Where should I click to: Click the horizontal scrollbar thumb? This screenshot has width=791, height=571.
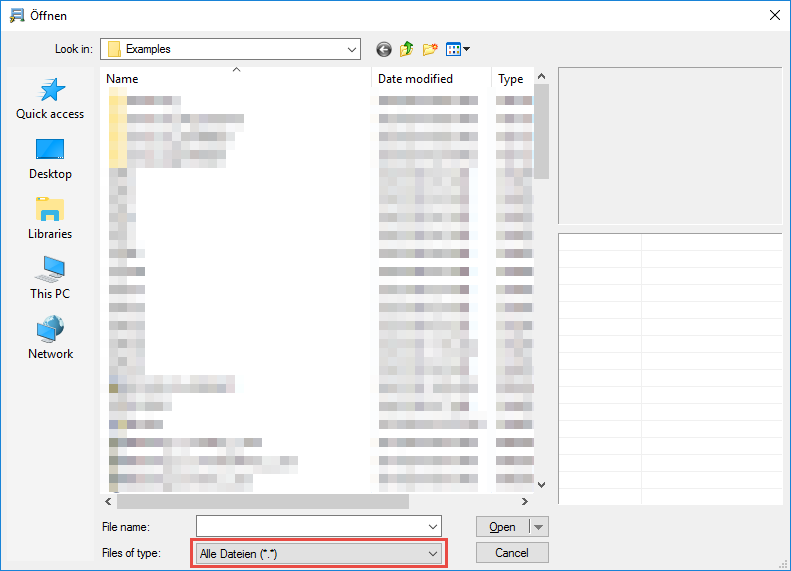263,501
